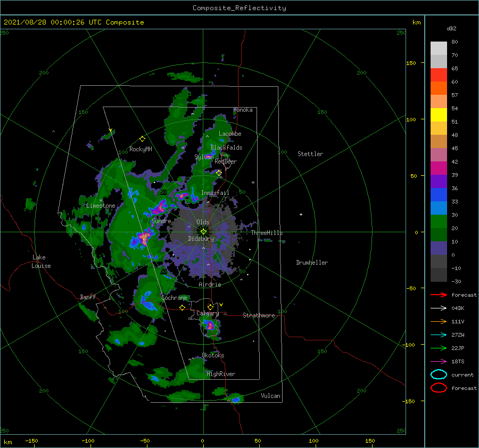Click the white 04DK arrow icon
The width and height of the screenshot is (479, 448).
[439, 308]
